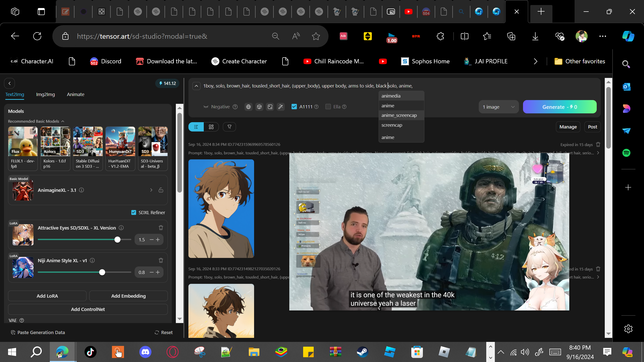This screenshot has height=362, width=644.
Task: Tick the checkbox on HunYuanDiT model card
Action: (x=130, y=131)
